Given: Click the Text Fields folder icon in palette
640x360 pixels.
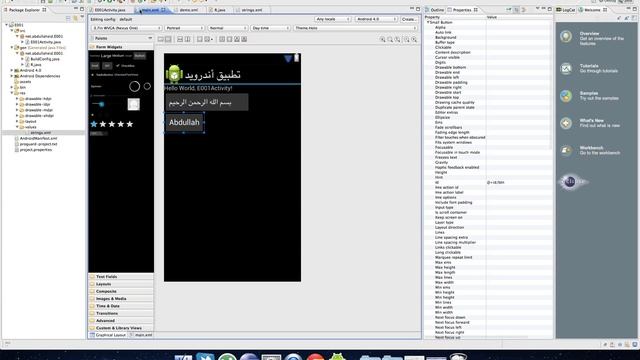Looking at the screenshot, I should point(92,277).
